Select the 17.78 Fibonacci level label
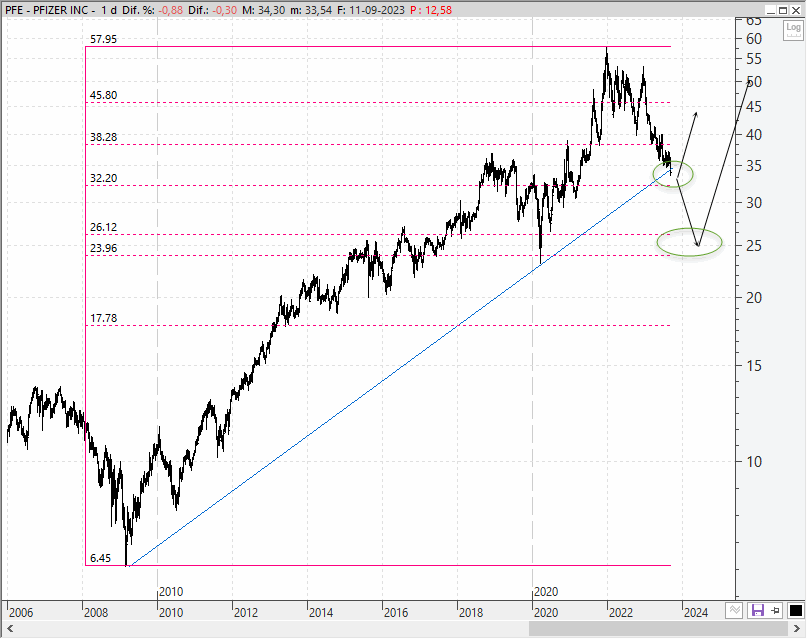This screenshot has width=807, height=639. tap(103, 318)
